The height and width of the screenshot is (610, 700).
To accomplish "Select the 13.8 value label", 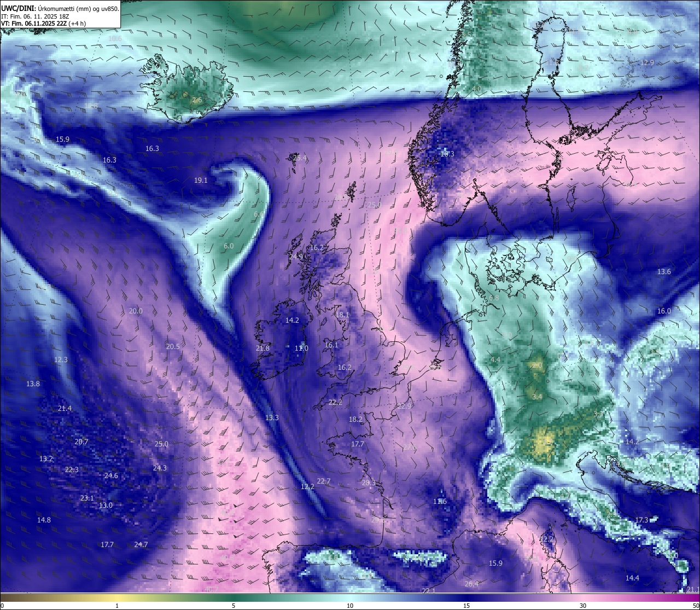I will pyautogui.click(x=33, y=384).
